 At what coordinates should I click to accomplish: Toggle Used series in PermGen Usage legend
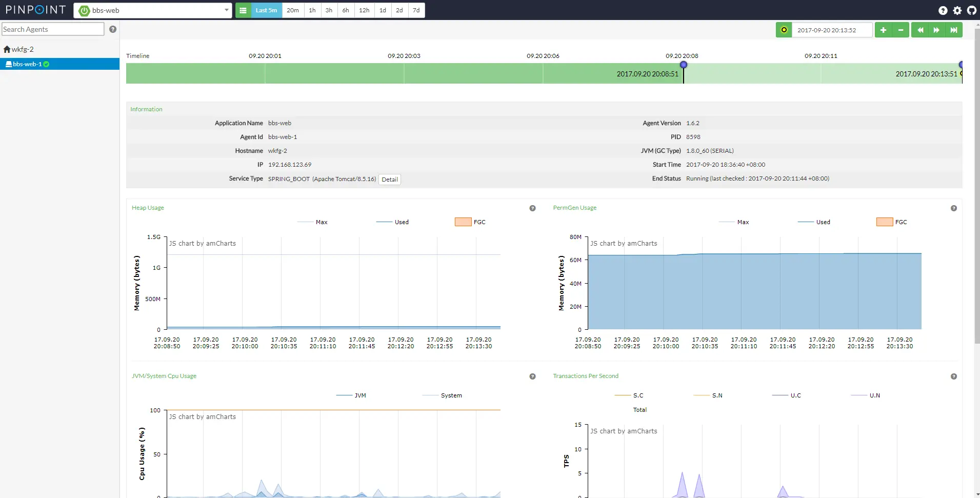(x=814, y=222)
